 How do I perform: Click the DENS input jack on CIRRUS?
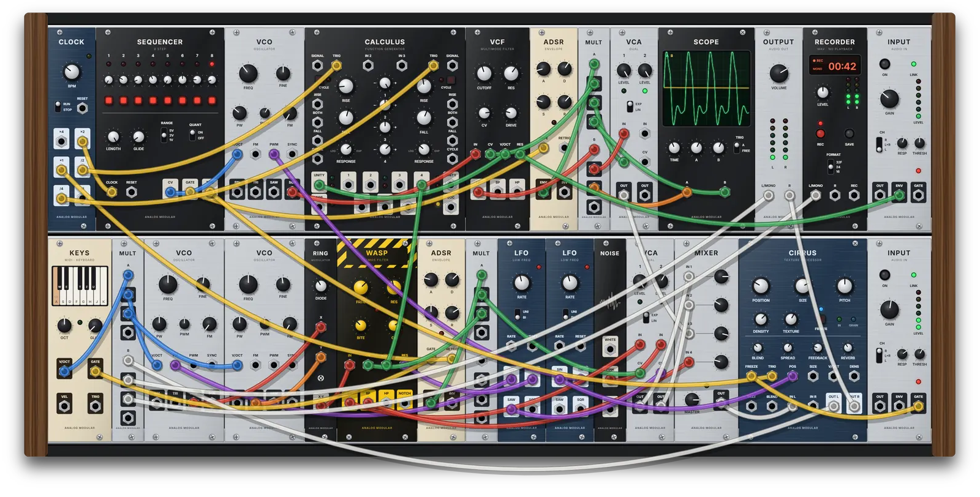coord(854,376)
